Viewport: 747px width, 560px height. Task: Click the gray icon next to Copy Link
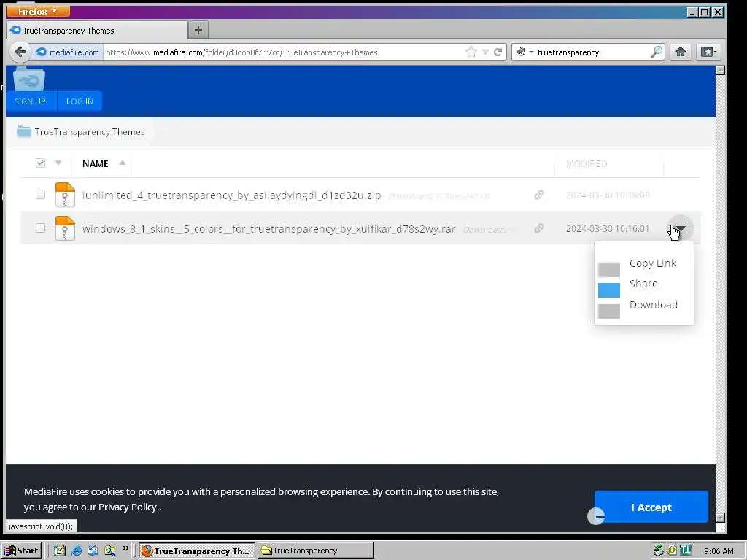[x=609, y=270]
